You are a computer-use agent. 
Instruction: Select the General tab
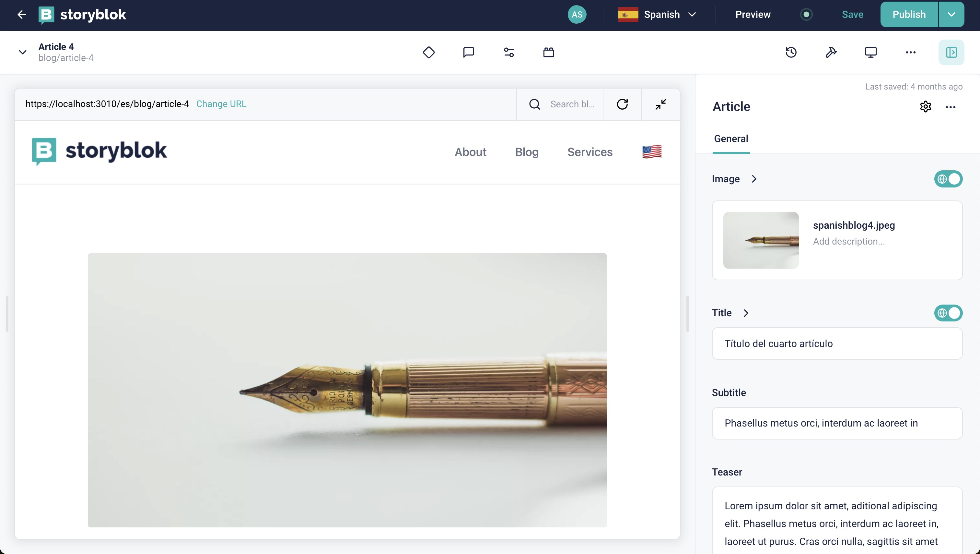pos(731,138)
